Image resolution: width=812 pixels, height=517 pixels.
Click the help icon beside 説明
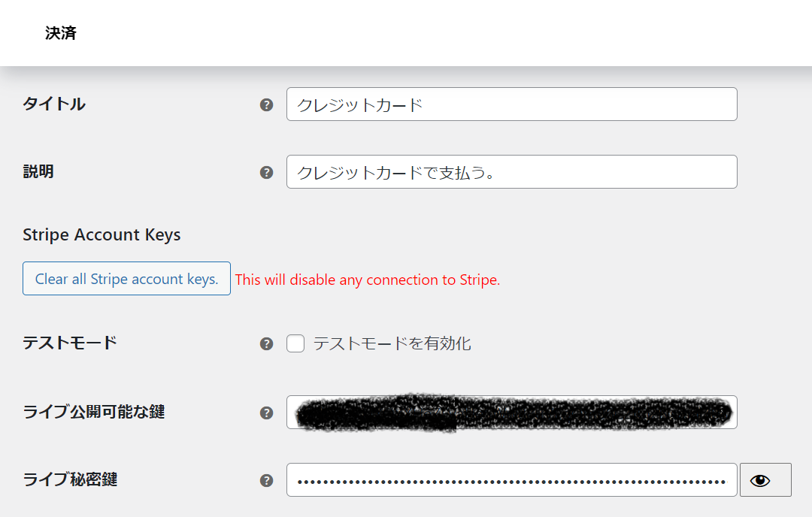(x=266, y=172)
